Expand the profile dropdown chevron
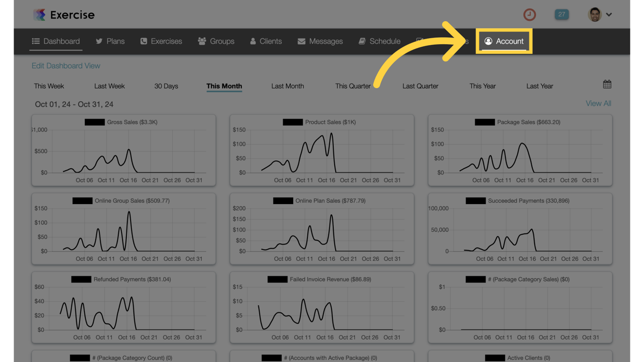 609,15
